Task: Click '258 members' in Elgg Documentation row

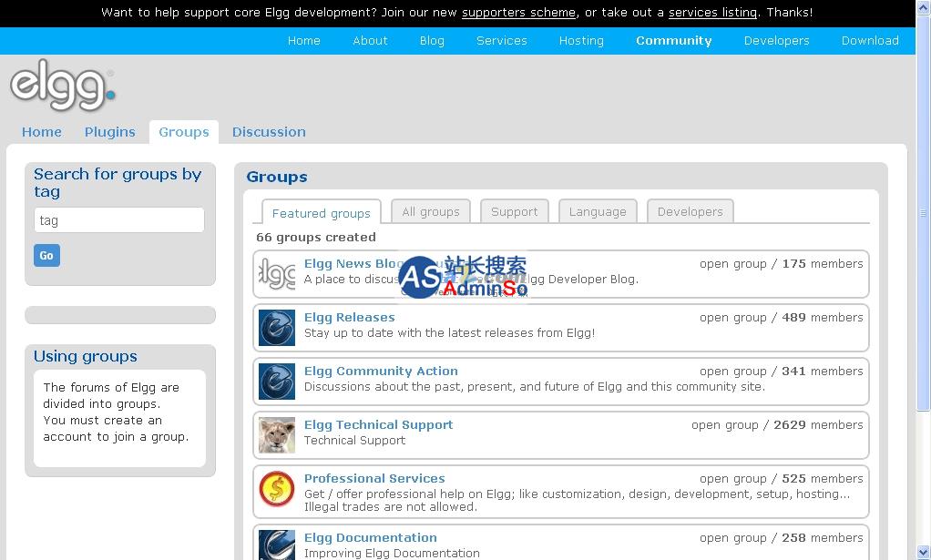Action: click(823, 537)
